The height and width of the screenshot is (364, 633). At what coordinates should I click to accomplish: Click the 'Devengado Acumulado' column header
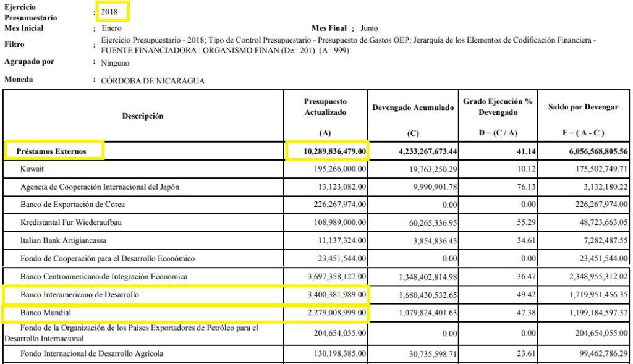point(413,108)
